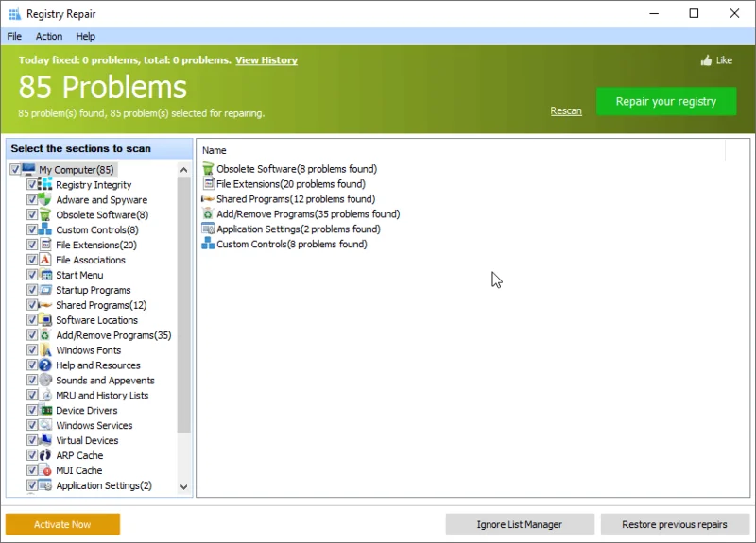Click the Rescan link
This screenshot has height=543, width=756.
pos(566,110)
